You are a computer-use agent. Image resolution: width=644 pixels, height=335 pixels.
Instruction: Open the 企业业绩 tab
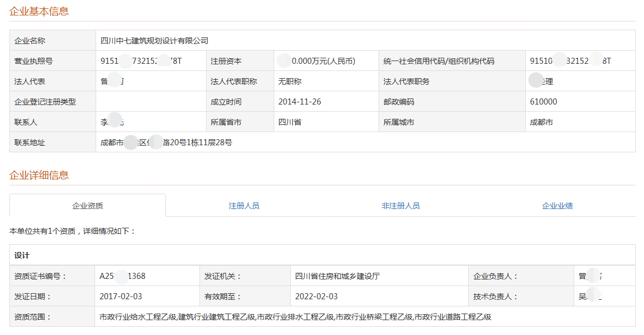click(x=557, y=206)
